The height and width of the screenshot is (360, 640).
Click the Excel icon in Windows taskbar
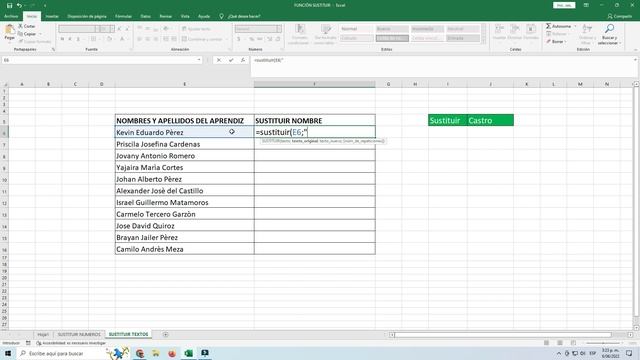click(x=189, y=353)
